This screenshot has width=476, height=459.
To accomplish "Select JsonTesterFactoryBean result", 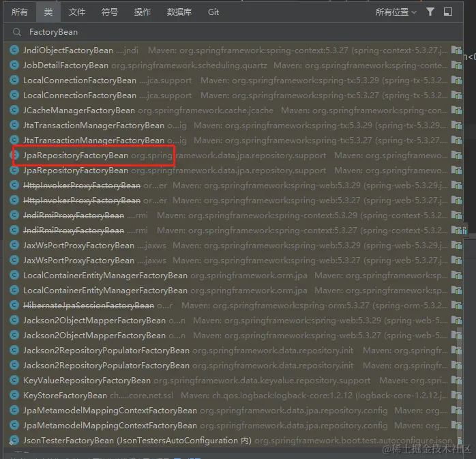I will pyautogui.click(x=233, y=441).
